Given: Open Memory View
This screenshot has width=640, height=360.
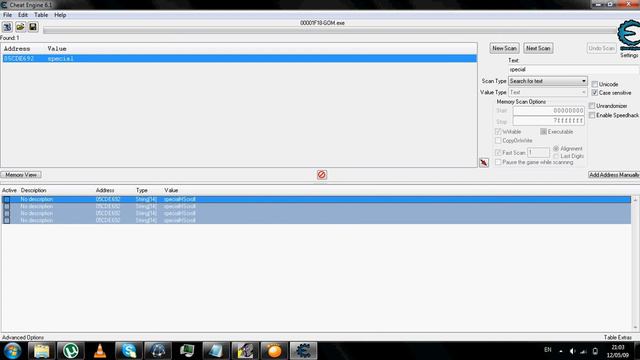Looking at the screenshot, I should pos(21,175).
